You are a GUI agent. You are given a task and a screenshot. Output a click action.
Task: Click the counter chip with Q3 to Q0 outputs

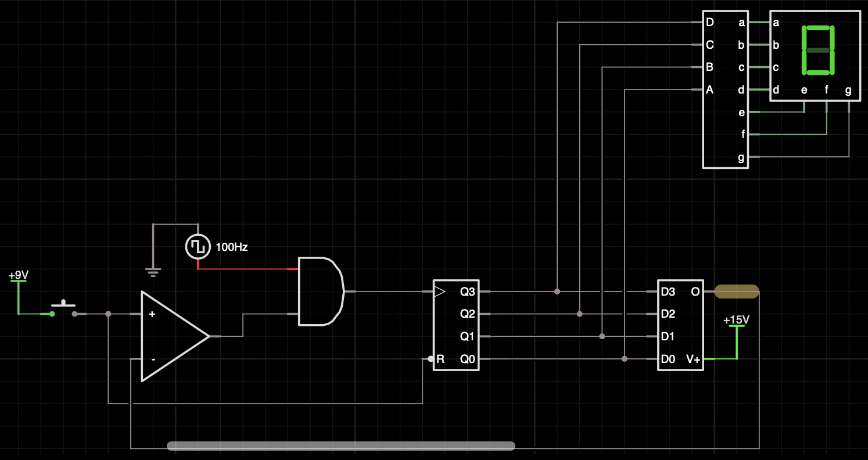click(x=456, y=325)
